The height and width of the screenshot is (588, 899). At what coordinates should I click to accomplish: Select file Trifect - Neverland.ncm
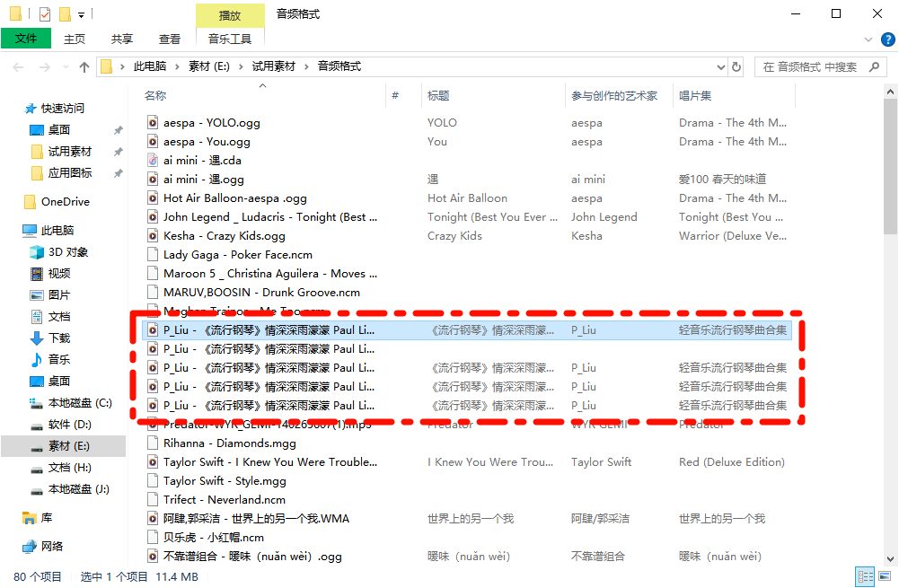click(x=225, y=500)
